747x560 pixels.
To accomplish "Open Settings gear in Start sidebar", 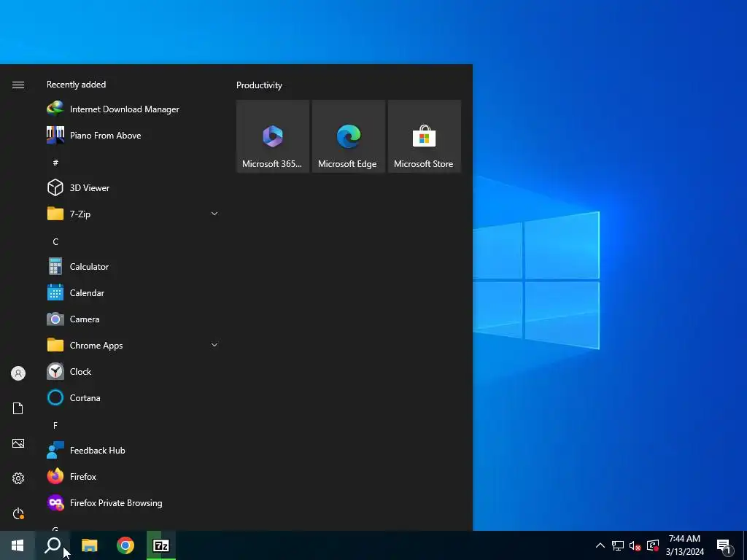I will pyautogui.click(x=18, y=478).
